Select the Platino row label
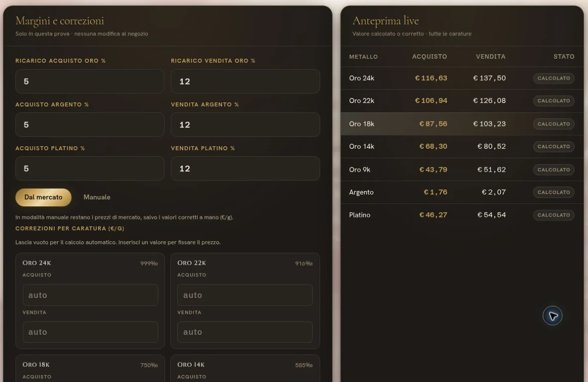Screen dimensions: 588x382 359,215
